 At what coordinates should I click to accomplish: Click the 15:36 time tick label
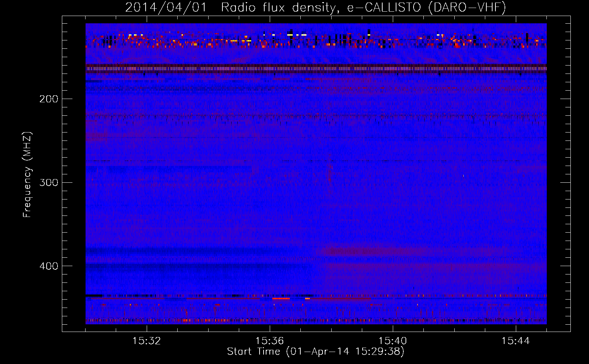270,341
